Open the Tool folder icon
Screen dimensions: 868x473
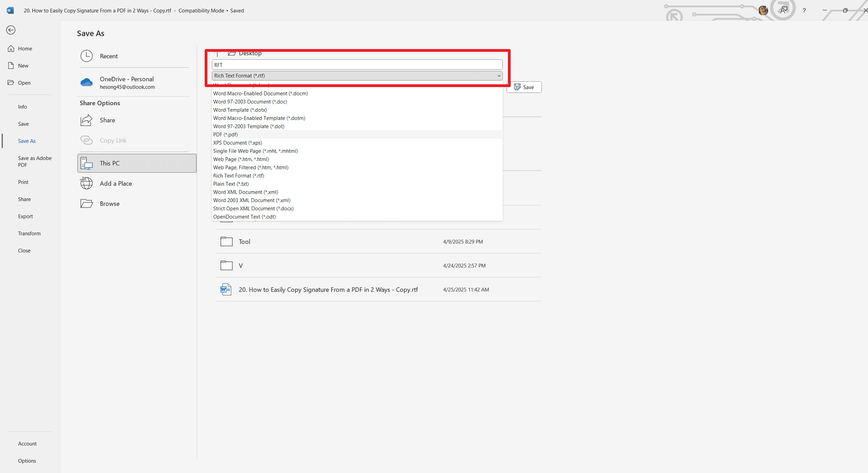(226, 242)
